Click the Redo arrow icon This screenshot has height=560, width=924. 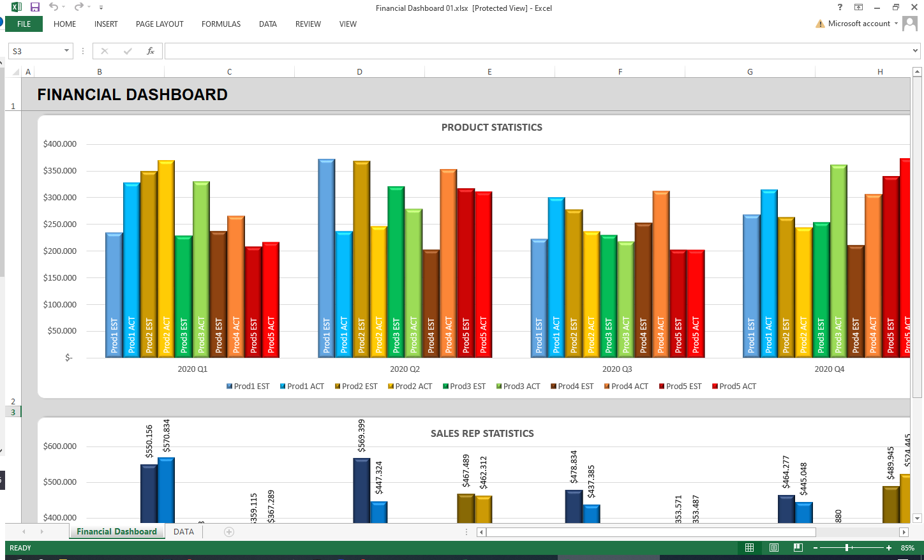pos(78,7)
